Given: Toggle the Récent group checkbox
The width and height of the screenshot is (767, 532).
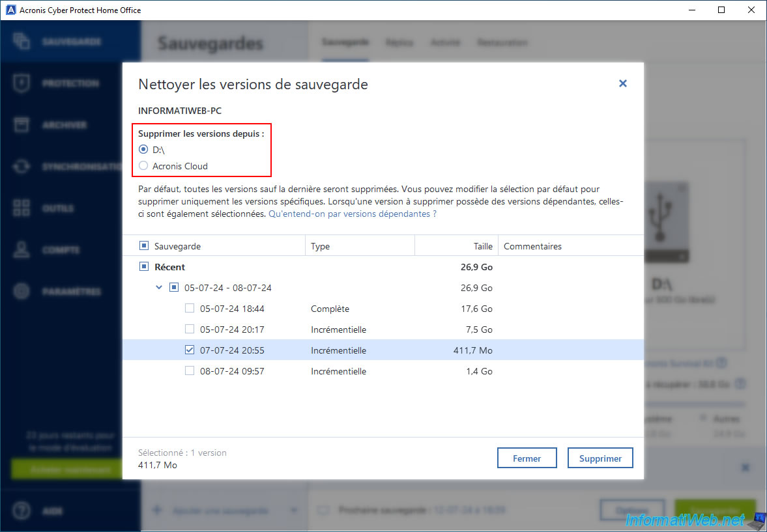Looking at the screenshot, I should 144,267.
